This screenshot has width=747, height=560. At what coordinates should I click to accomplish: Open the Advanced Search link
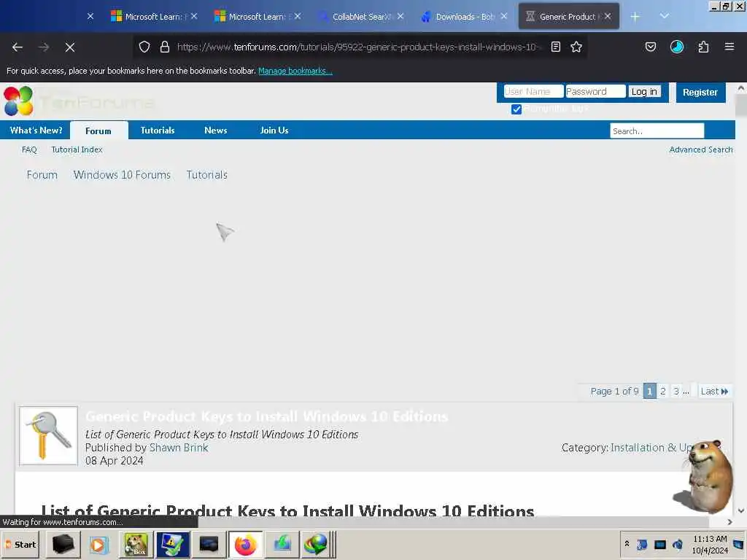[x=701, y=149]
